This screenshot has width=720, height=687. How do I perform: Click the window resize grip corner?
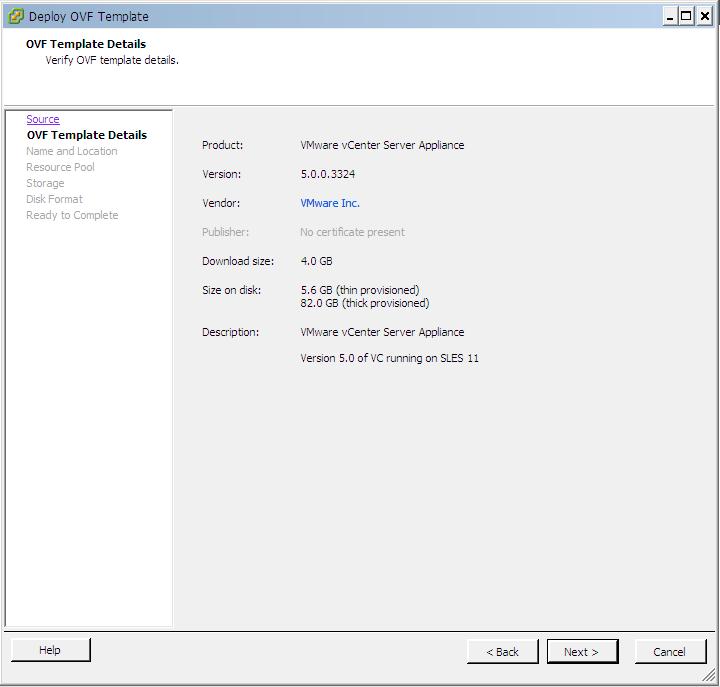[709, 676]
